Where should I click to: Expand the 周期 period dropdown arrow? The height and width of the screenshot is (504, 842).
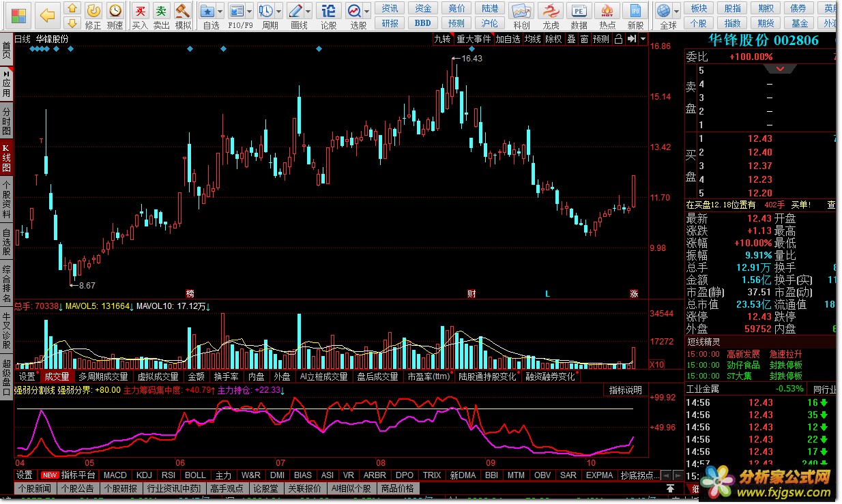coord(279,12)
